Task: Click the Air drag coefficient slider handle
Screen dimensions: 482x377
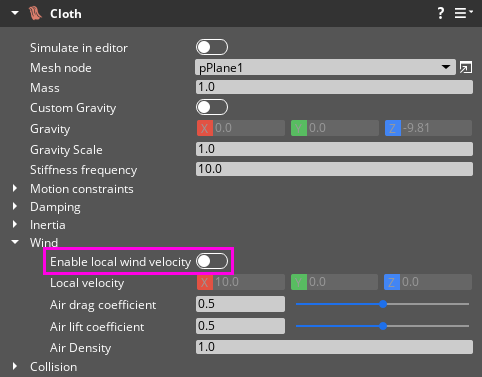Action: (383, 304)
